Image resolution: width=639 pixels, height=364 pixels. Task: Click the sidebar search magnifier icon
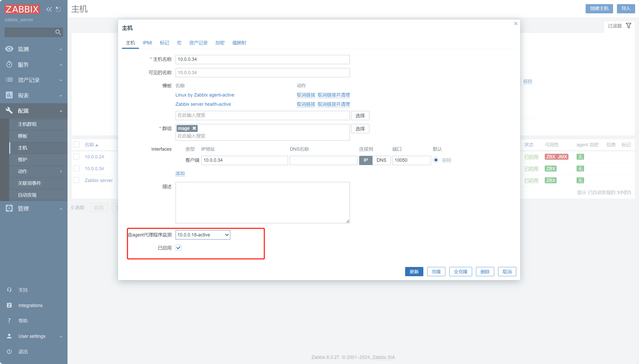(58, 32)
